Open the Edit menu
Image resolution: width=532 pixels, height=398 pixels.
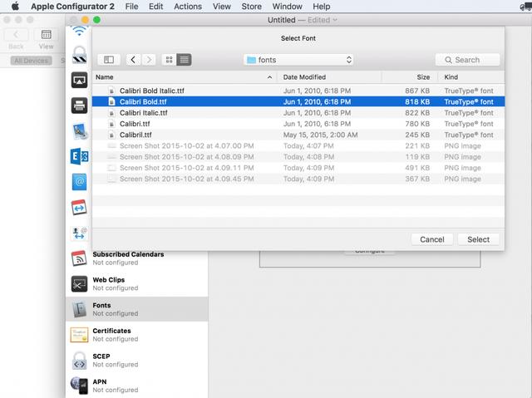pyautogui.click(x=155, y=7)
